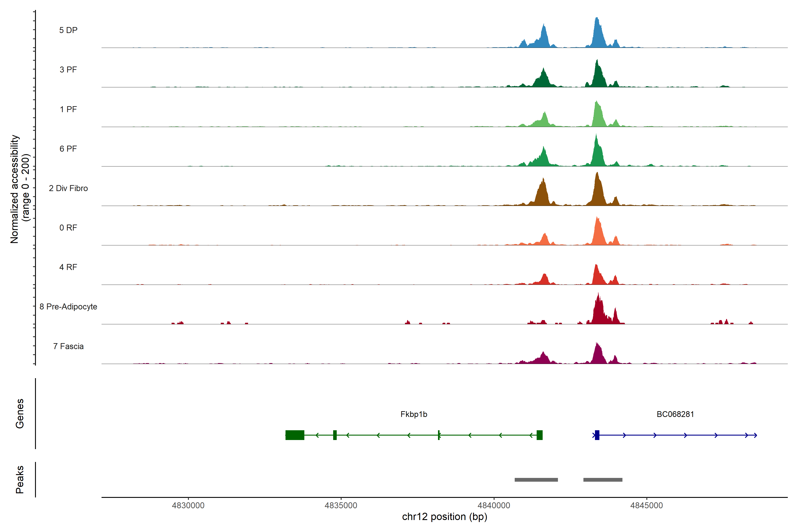
Task: Select the large green Fkbp1b terminal exon
Action: pos(295,435)
